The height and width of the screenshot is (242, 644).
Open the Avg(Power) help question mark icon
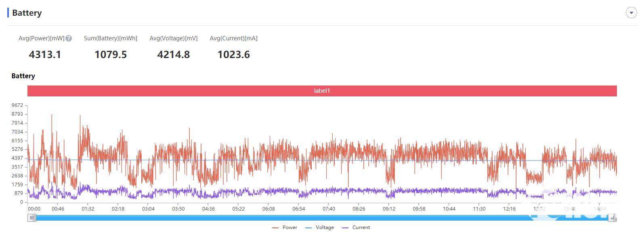(69, 38)
